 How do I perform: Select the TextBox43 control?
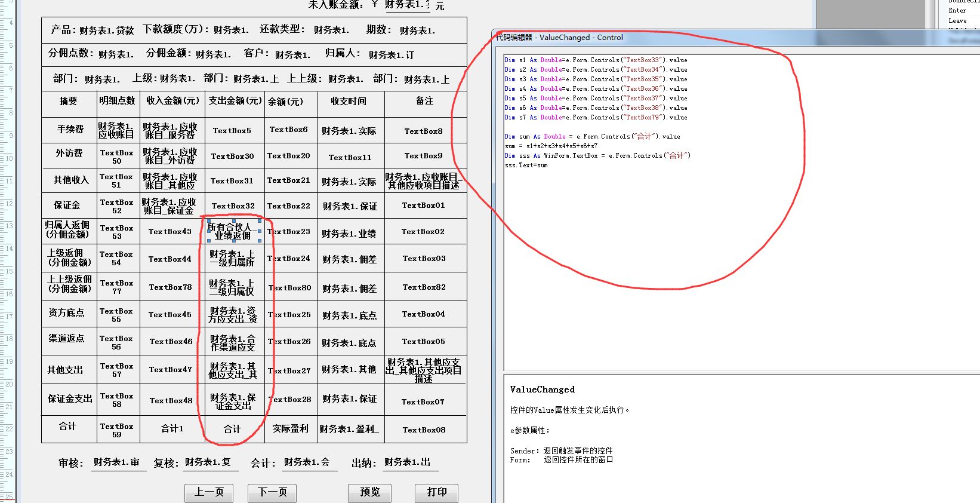pos(170,232)
